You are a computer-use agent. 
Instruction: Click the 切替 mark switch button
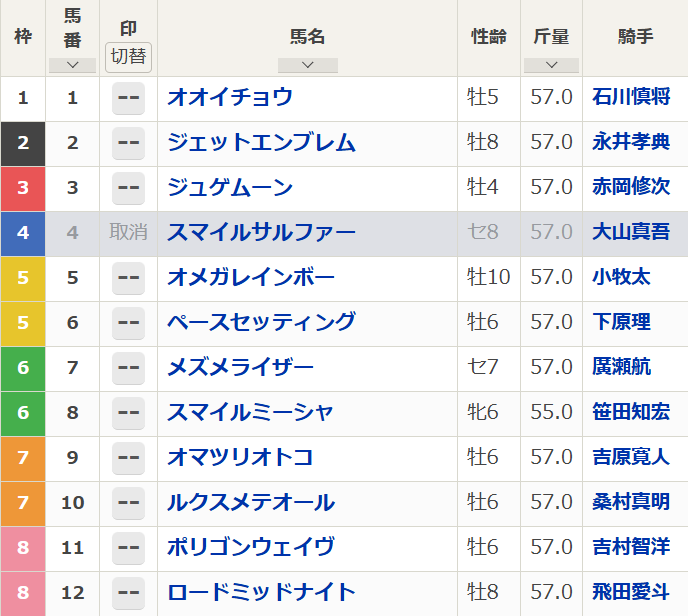[128, 56]
